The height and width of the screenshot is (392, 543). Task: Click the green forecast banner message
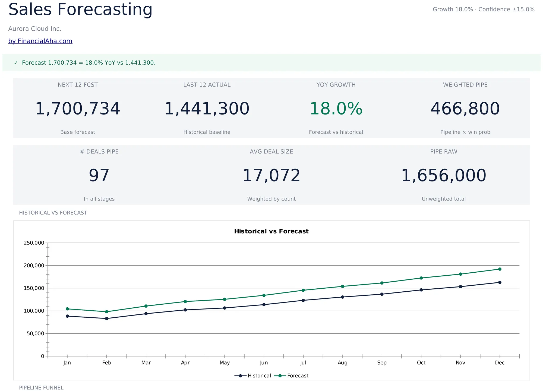(x=89, y=63)
